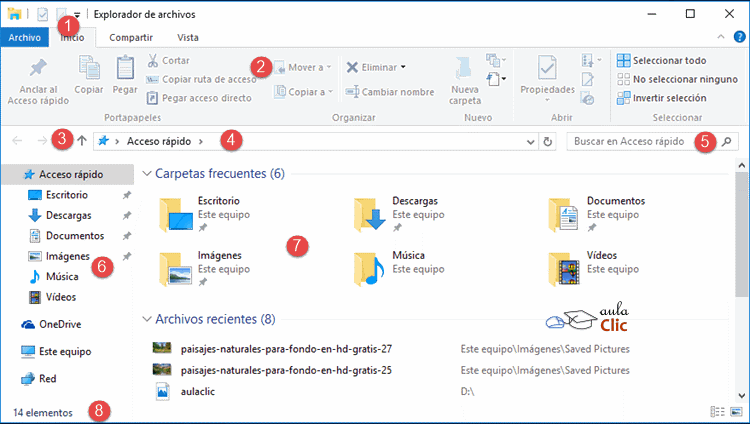Select Acceso rápido in the navigation pane
The height and width of the screenshot is (424, 750).
pos(68,175)
